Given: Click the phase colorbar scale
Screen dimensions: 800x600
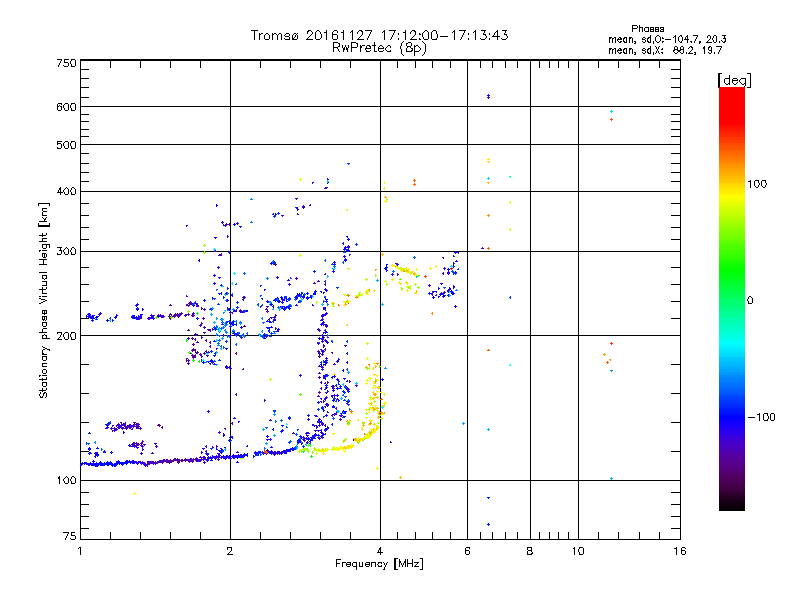Looking at the screenshot, I should (732, 298).
